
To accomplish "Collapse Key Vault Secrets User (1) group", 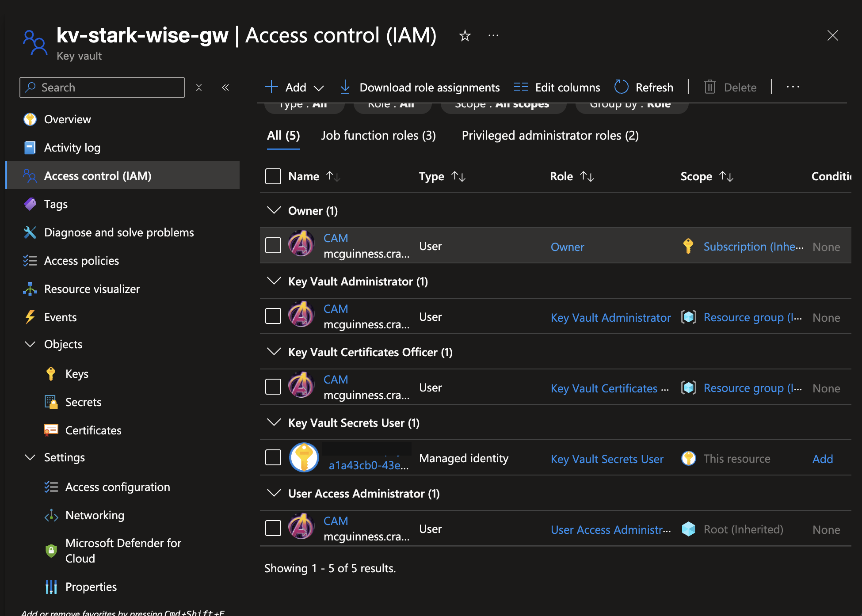I will [275, 422].
